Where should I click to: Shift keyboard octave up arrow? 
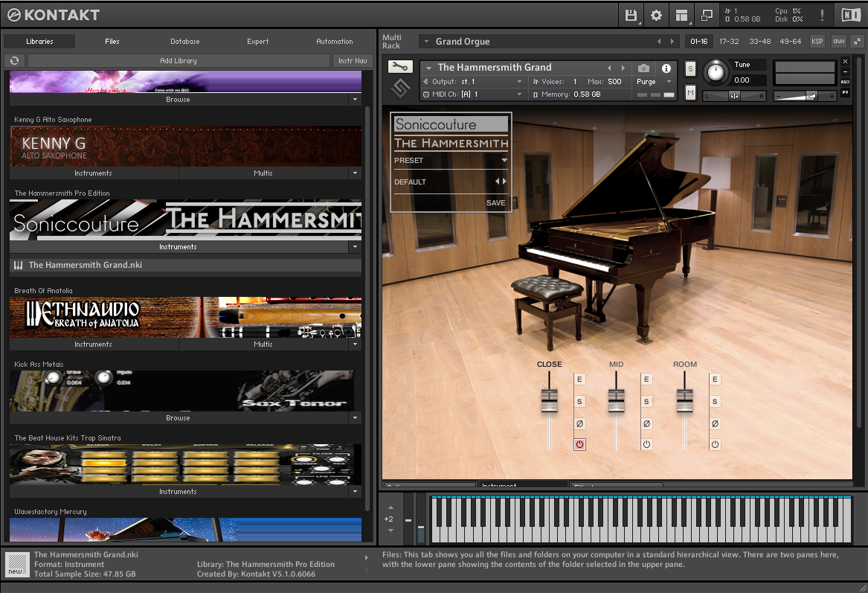click(x=390, y=507)
